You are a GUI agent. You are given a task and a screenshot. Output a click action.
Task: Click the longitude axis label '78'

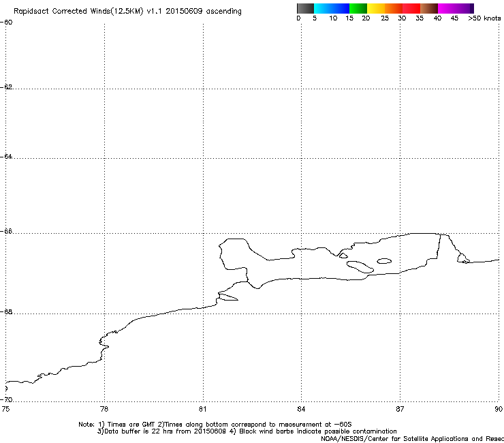(104, 409)
